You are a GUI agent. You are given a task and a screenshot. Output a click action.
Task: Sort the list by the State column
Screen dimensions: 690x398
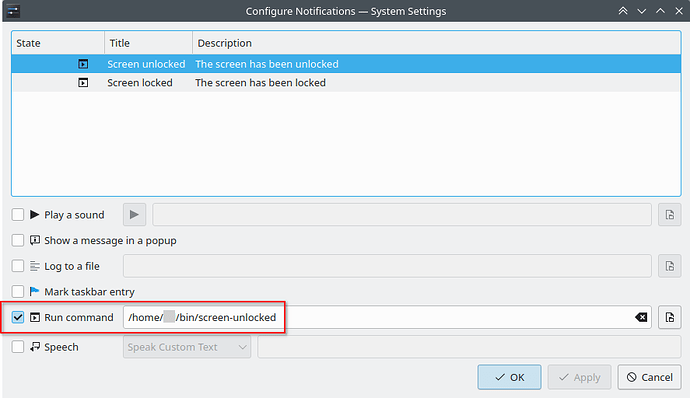point(58,43)
